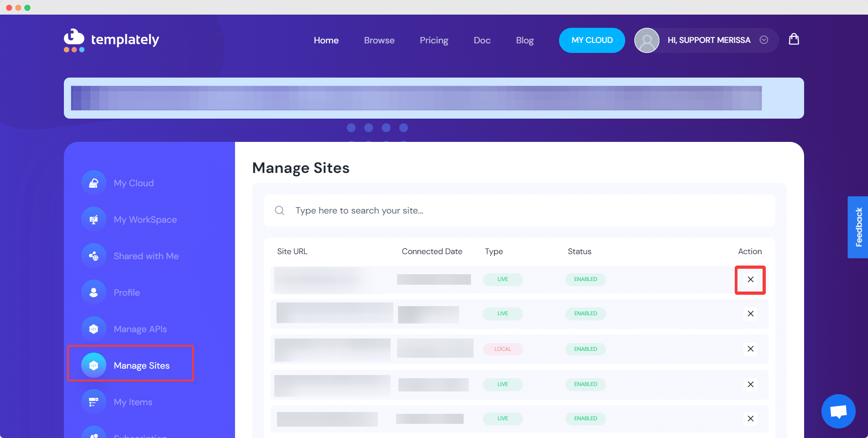
Task: Select the first banner carousel dot
Action: pyautogui.click(x=351, y=128)
